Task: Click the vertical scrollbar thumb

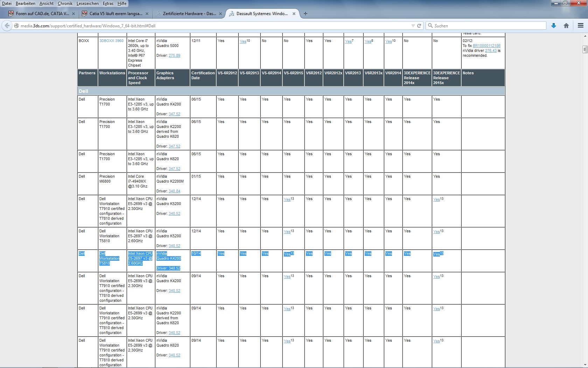Action: (x=585, y=49)
